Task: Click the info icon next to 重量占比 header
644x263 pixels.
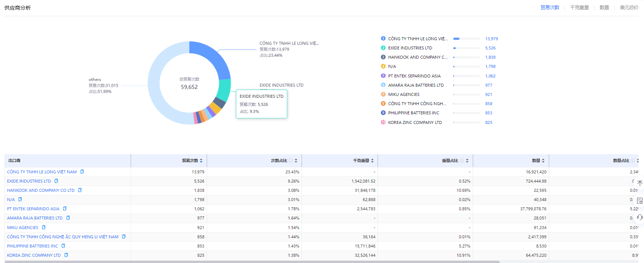Action: [462, 161]
